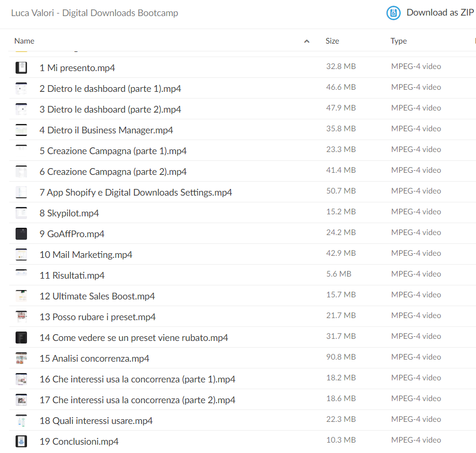Viewport: 476px width, 453px height.
Task: Click thumbnail for 10 Mail Marketing.mp4
Action: pos(21,255)
